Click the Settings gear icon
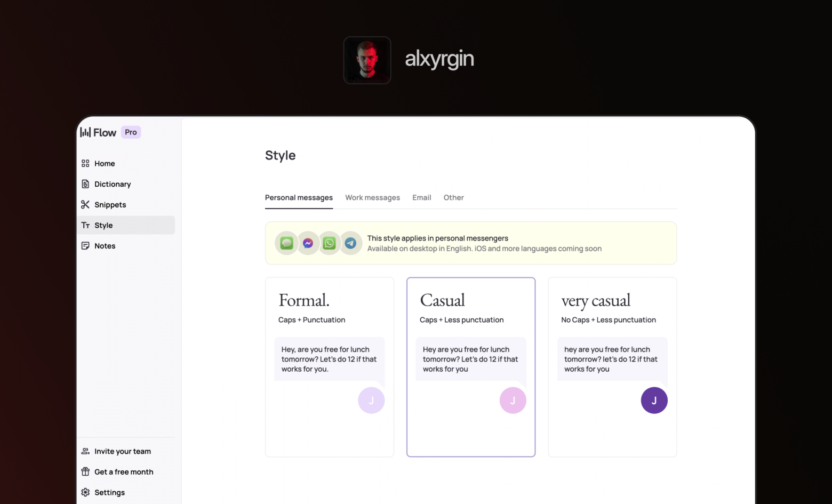Image resolution: width=832 pixels, height=504 pixels. 85,492
